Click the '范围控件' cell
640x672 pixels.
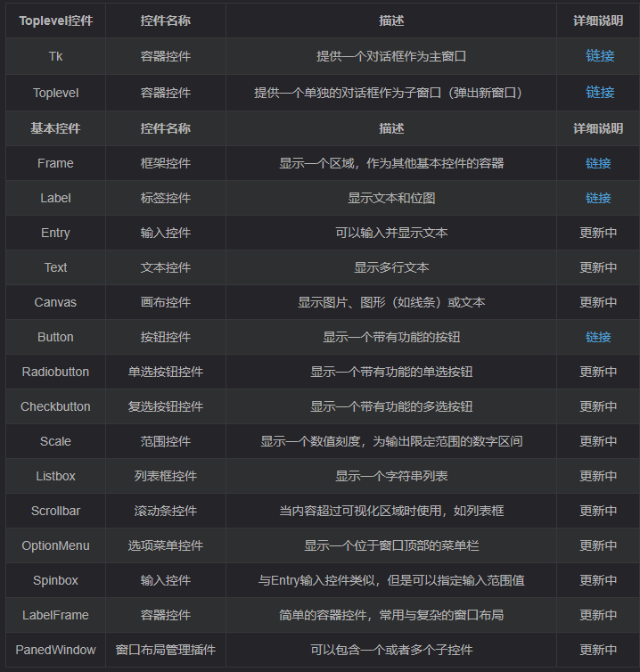(166, 441)
